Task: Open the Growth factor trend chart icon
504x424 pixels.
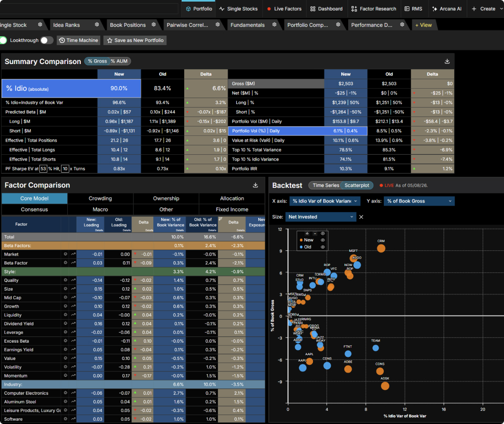Action: 73,306
